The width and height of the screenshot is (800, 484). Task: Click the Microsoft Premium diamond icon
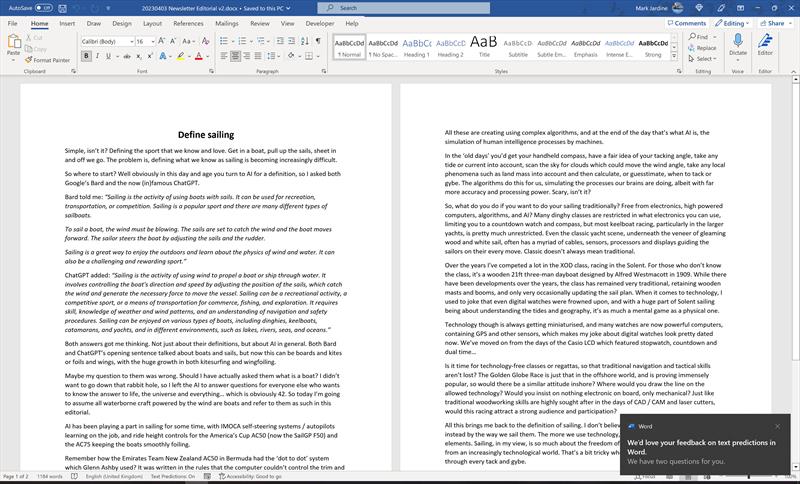coord(699,8)
